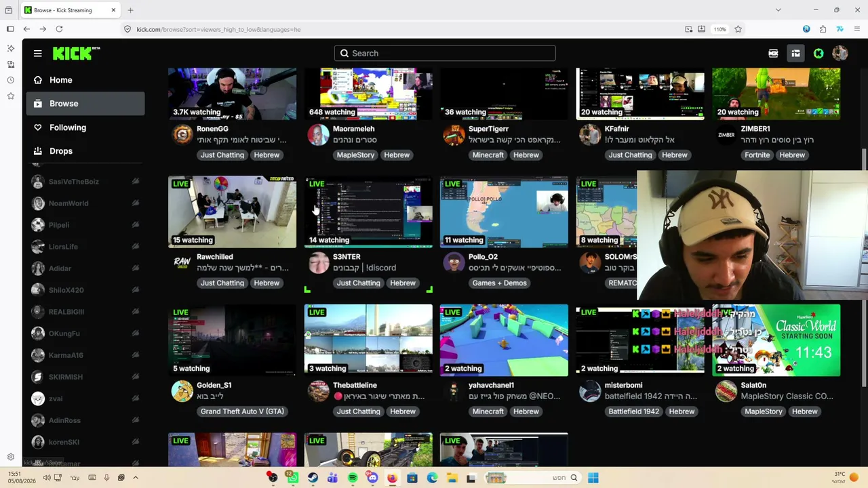Select MapleStory tag under Maorameleh
868x488 pixels.
click(x=355, y=155)
